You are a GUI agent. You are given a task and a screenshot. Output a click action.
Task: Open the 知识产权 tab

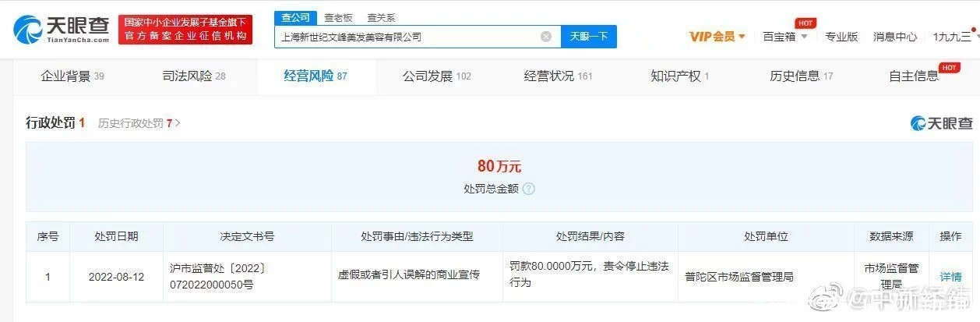680,76
